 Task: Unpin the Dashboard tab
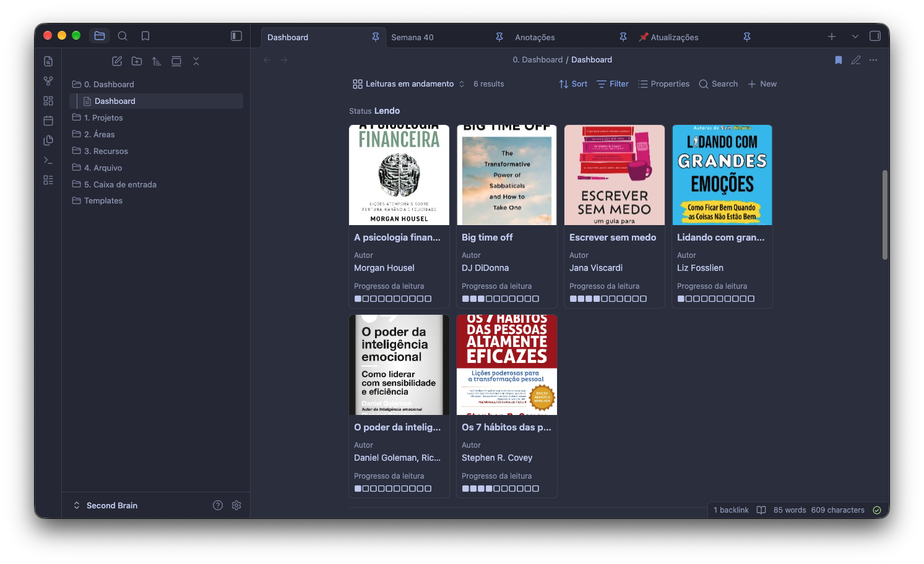click(x=376, y=37)
